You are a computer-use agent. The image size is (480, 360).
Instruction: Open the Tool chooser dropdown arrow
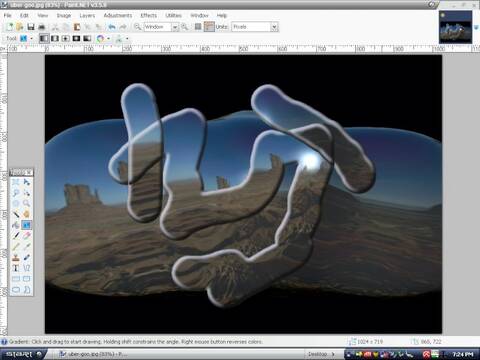point(32,39)
